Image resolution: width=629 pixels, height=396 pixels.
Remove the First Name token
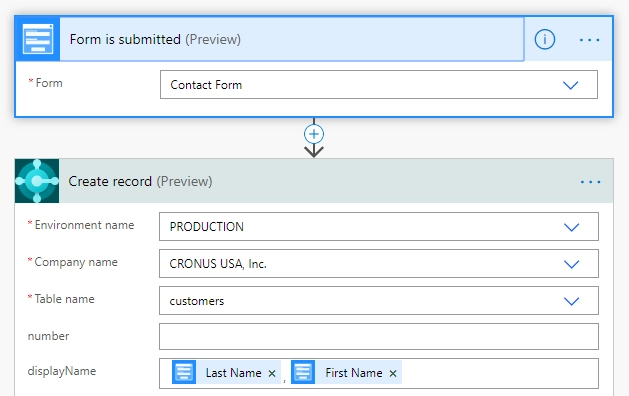(x=393, y=373)
